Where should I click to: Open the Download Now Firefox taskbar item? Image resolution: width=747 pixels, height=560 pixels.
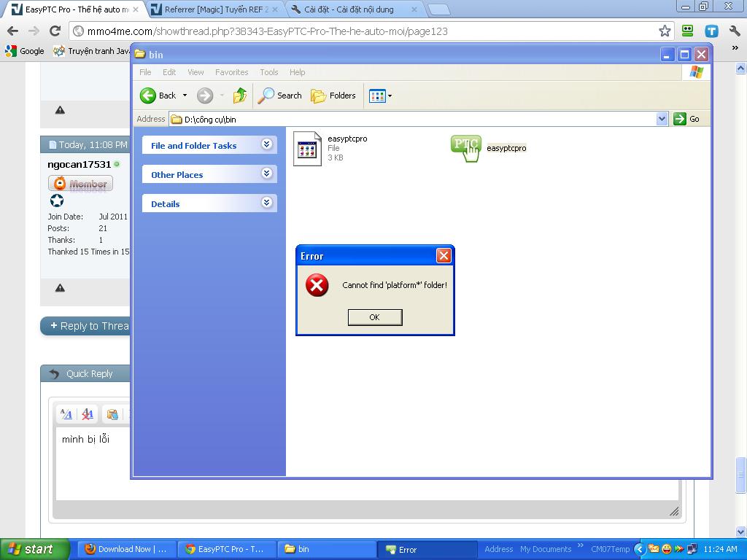click(126, 549)
